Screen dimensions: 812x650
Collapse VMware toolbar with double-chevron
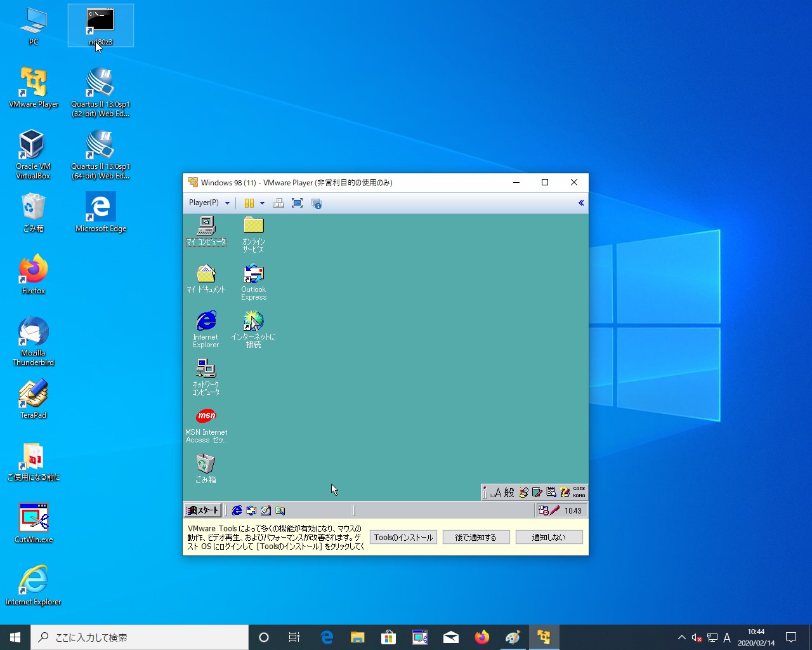tap(580, 203)
